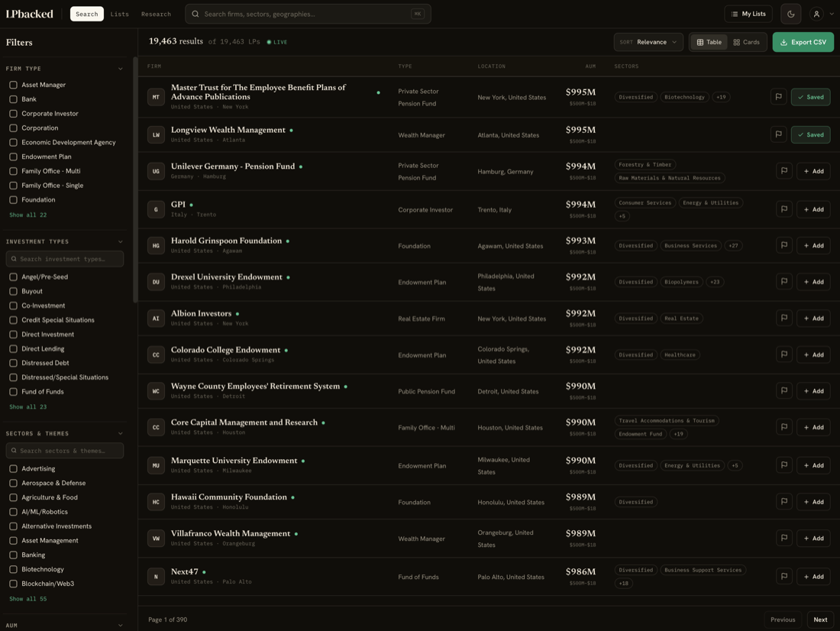Click the filters sidebar scrollbar
Image resolution: width=840 pixels, height=631 pixels.
[x=135, y=180]
